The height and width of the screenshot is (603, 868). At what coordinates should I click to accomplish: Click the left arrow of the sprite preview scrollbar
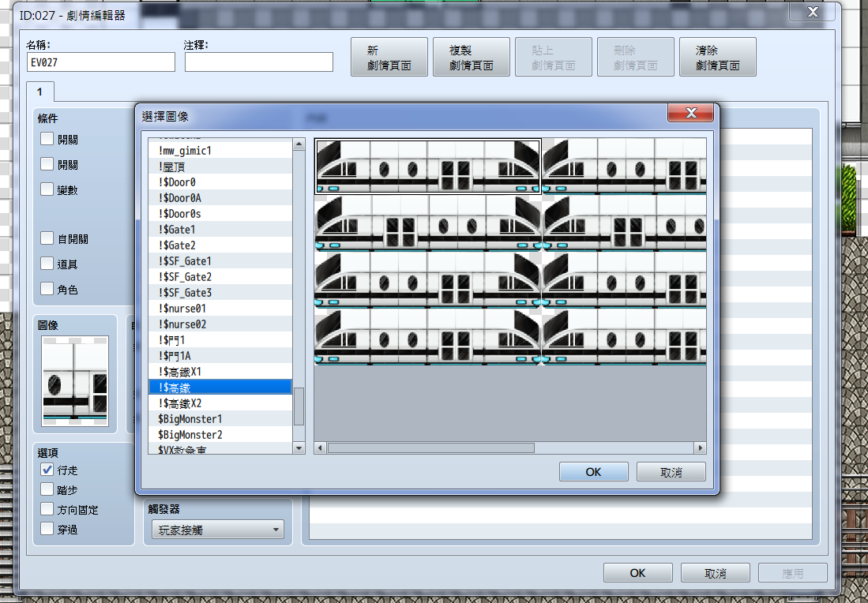[x=320, y=448]
